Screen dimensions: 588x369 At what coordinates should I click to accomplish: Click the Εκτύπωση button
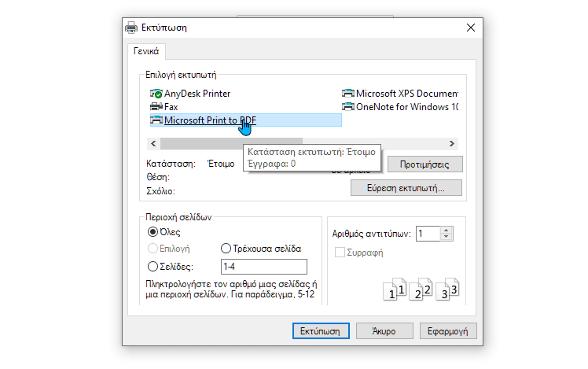[321, 331]
